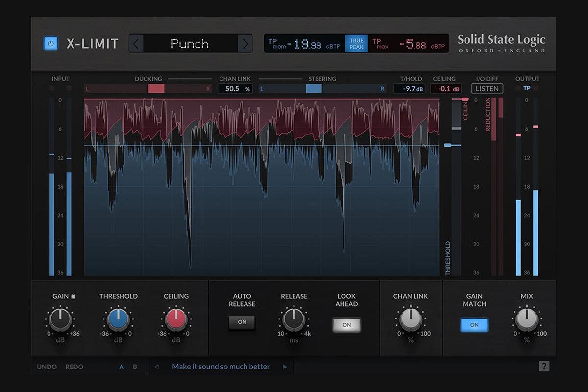The height and width of the screenshot is (392, 588).
Task: Select the CEILING knob
Action: pyautogui.click(x=175, y=320)
